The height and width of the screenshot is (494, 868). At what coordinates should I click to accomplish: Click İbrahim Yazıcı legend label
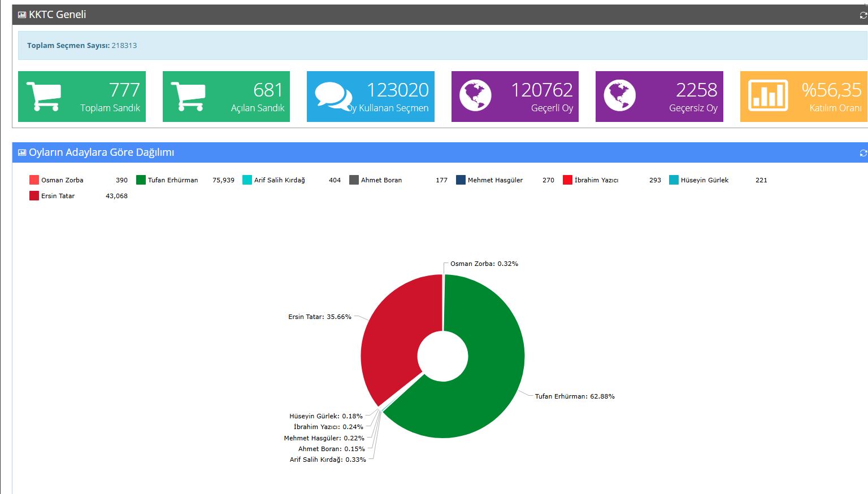click(596, 180)
